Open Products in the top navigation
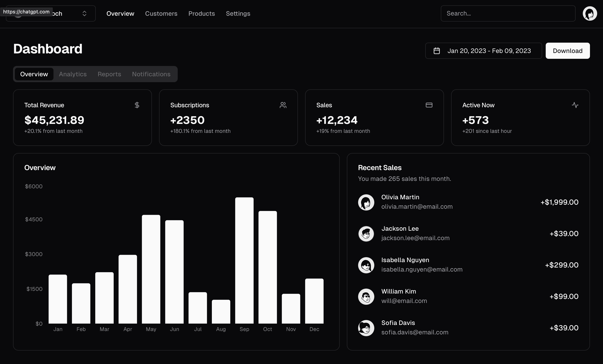 click(x=201, y=13)
